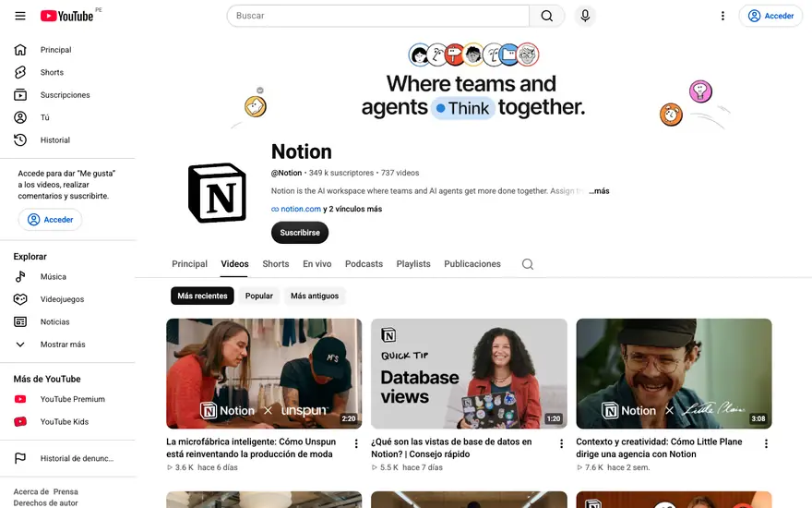Click the Buscar search field

pyautogui.click(x=378, y=16)
